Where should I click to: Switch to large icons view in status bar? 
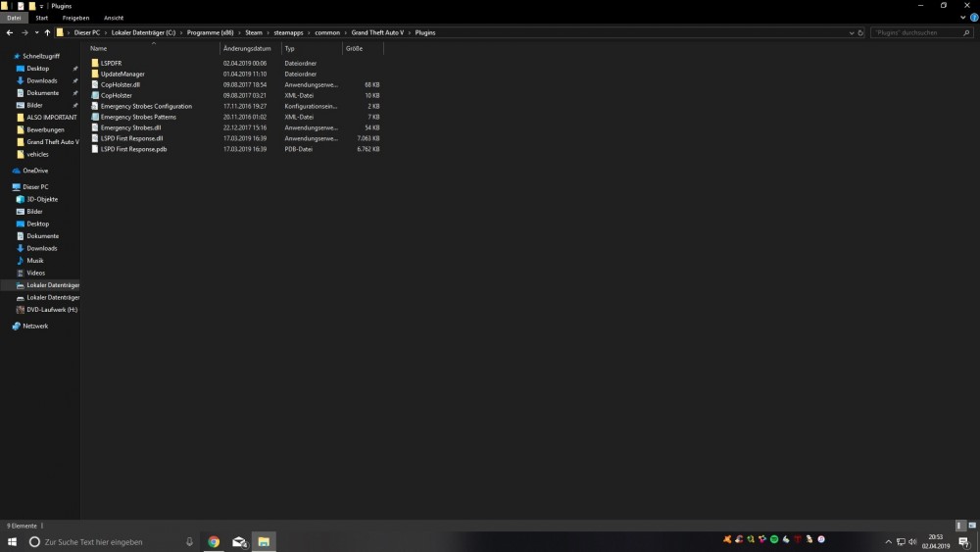(972, 526)
